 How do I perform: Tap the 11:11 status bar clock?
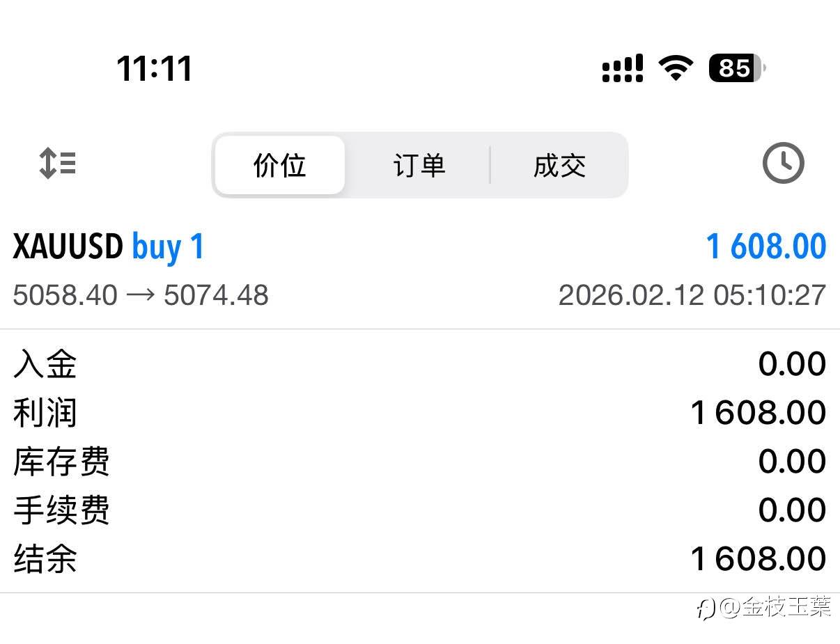tap(154, 68)
